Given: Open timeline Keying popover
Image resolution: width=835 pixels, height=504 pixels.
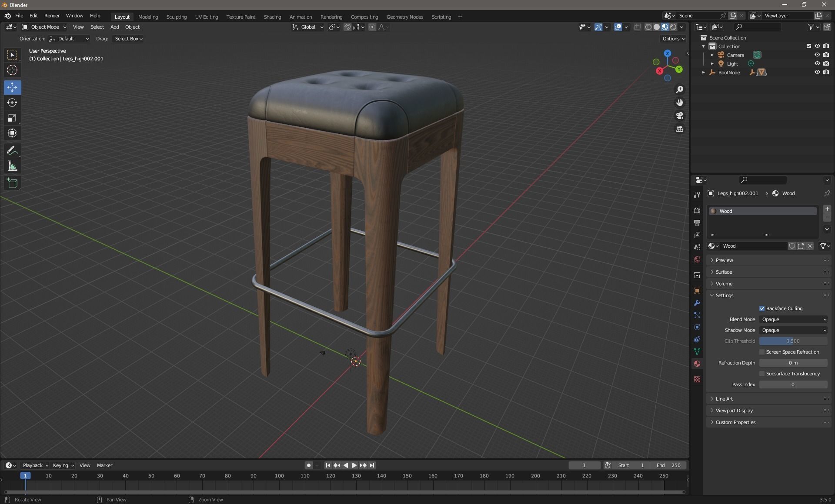Looking at the screenshot, I should tap(63, 465).
